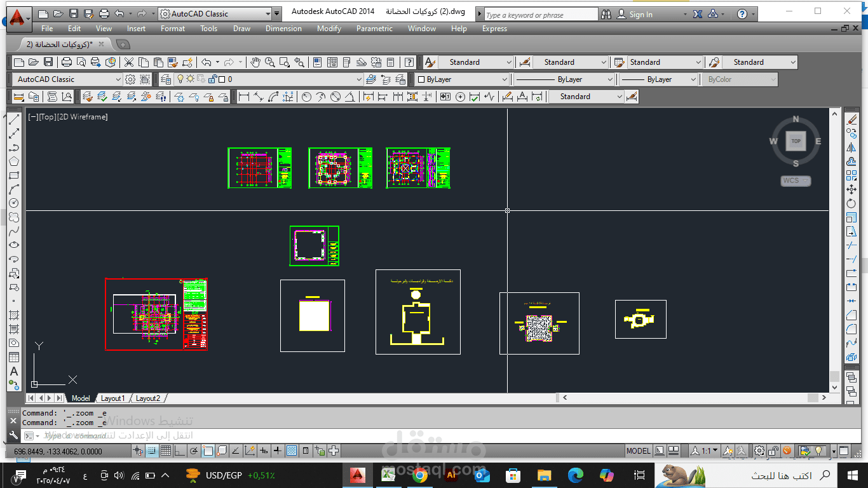The width and height of the screenshot is (868, 488).
Task: Click the Aligned dimension tool
Action: point(258,97)
